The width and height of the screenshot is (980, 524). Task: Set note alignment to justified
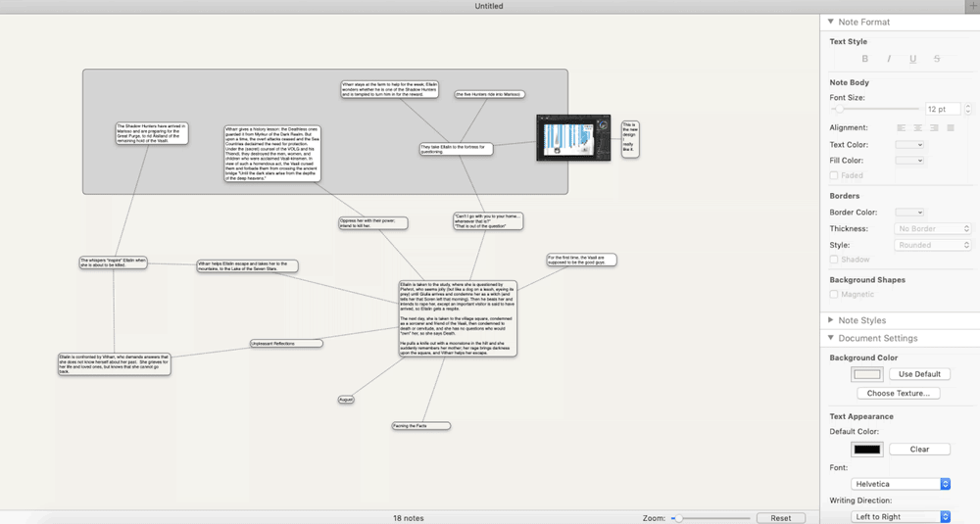click(x=950, y=127)
